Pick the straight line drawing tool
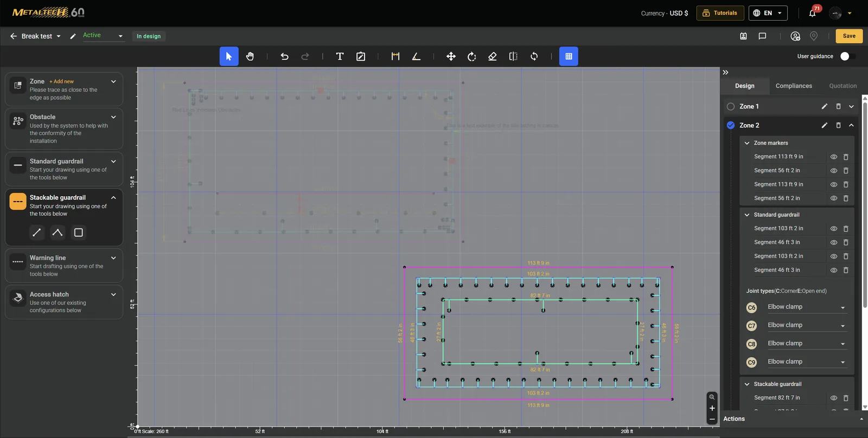The height and width of the screenshot is (438, 868). pos(37,233)
